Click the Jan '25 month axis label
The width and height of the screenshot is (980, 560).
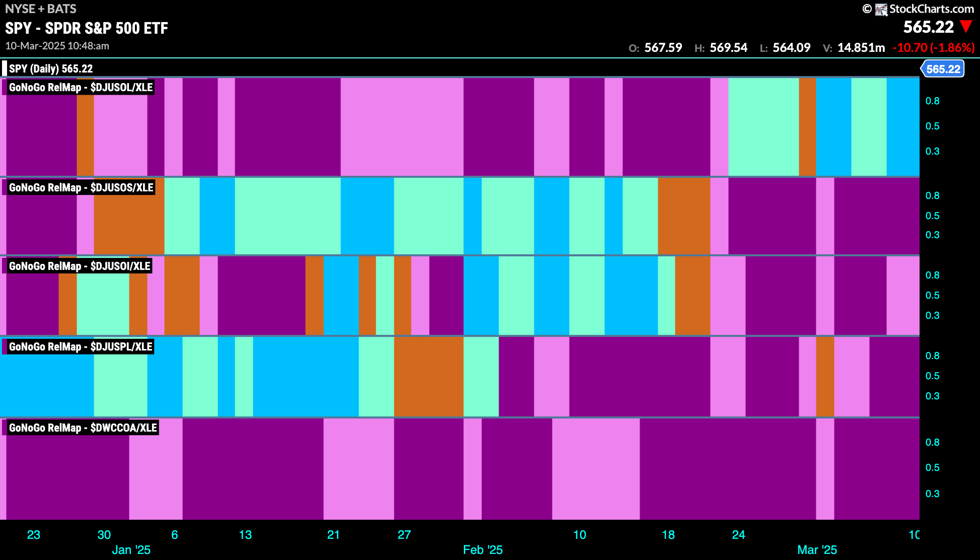click(x=131, y=550)
